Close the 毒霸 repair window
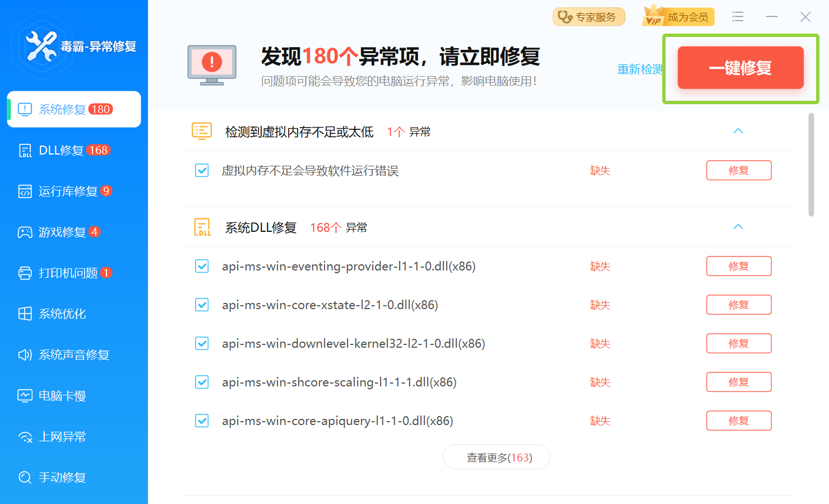The height and width of the screenshot is (504, 829). point(805,17)
